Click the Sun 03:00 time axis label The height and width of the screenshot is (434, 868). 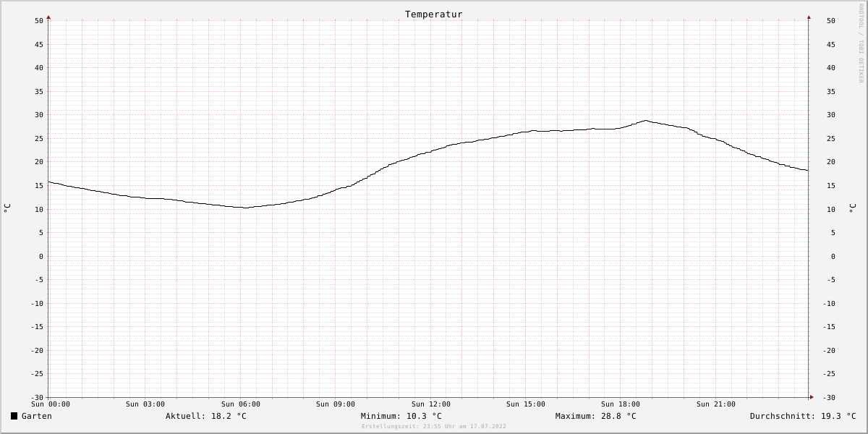click(145, 404)
